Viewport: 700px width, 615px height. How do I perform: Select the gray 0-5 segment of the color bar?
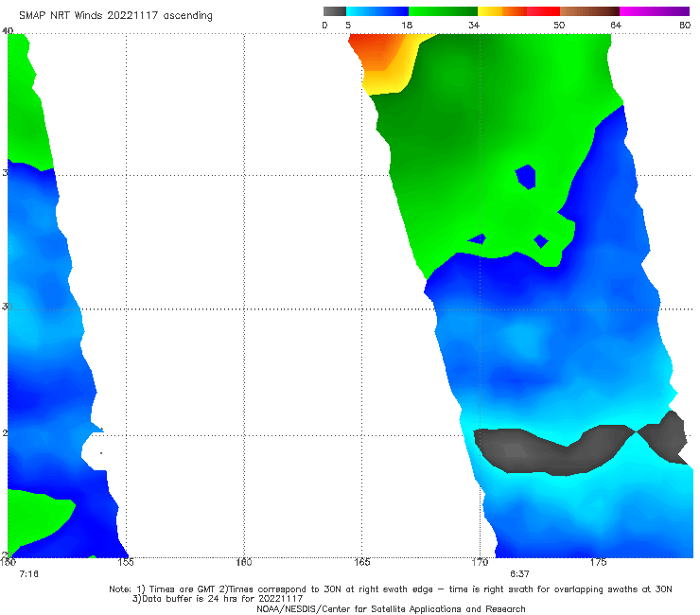point(335,11)
